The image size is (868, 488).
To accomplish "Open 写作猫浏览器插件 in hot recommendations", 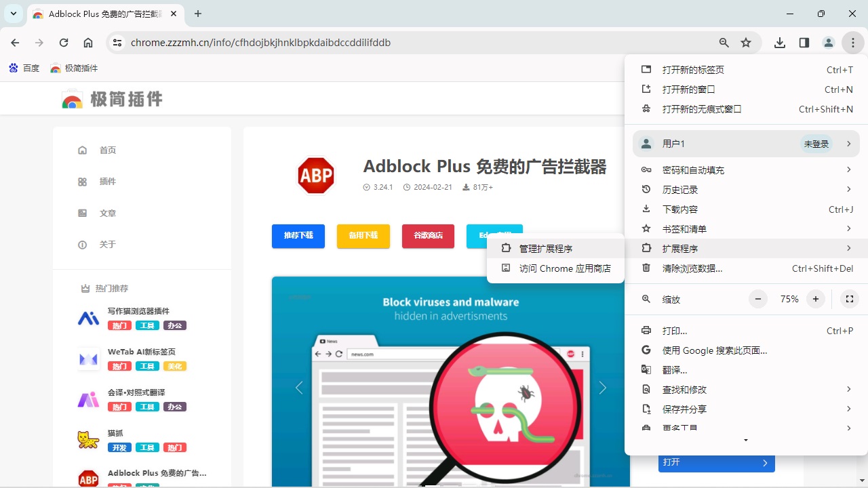I will 138,312.
